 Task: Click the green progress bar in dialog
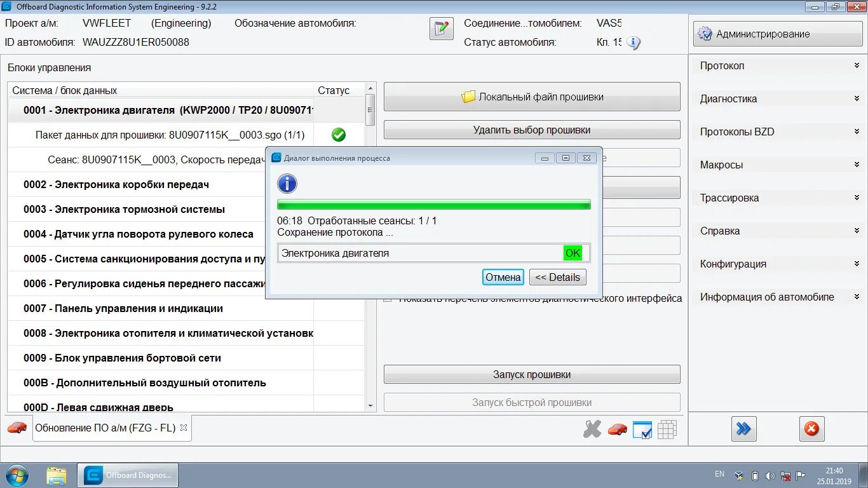pos(434,205)
